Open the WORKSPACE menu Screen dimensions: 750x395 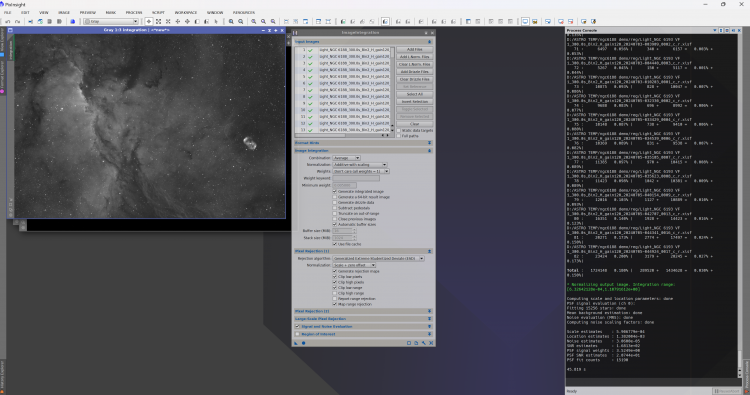click(186, 12)
